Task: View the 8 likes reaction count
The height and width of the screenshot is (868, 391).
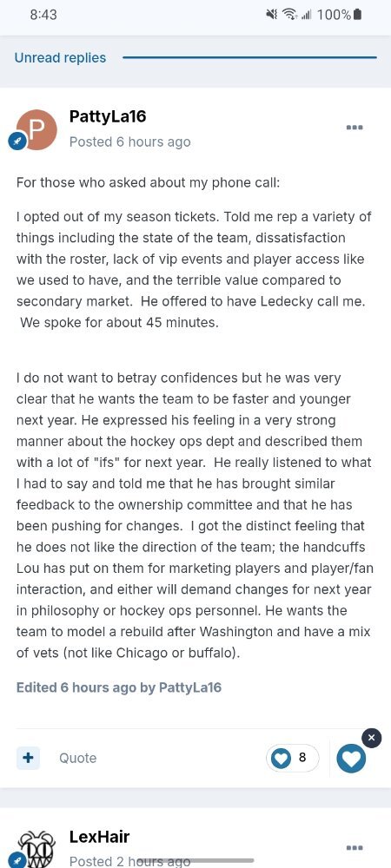Action: click(293, 757)
